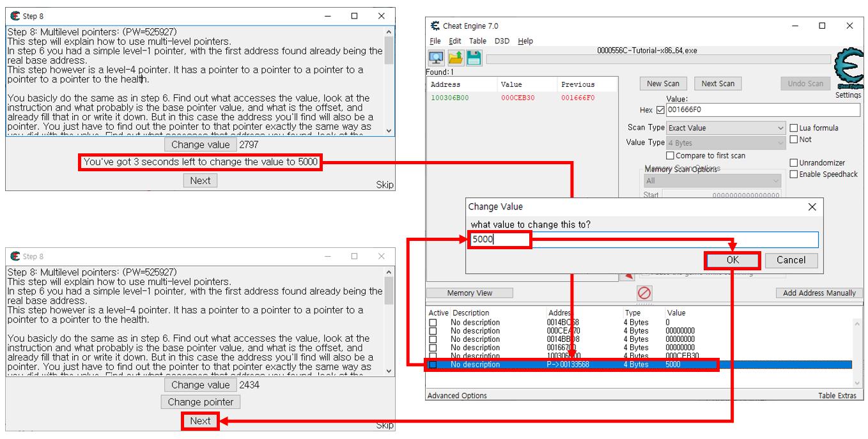This screenshot has height=439, width=868.
Task: Open Memory View
Action: click(470, 293)
